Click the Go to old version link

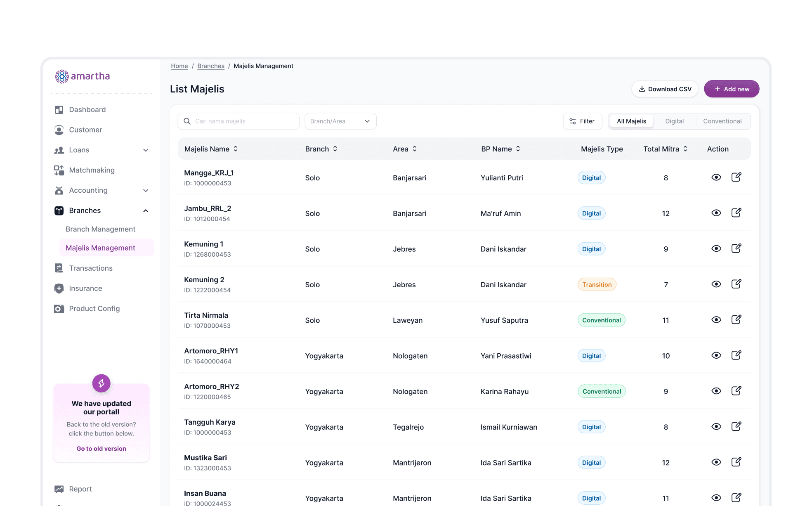pos(101,449)
